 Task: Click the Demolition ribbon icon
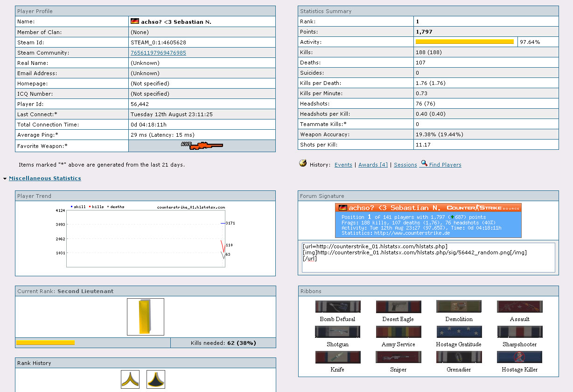459,307
